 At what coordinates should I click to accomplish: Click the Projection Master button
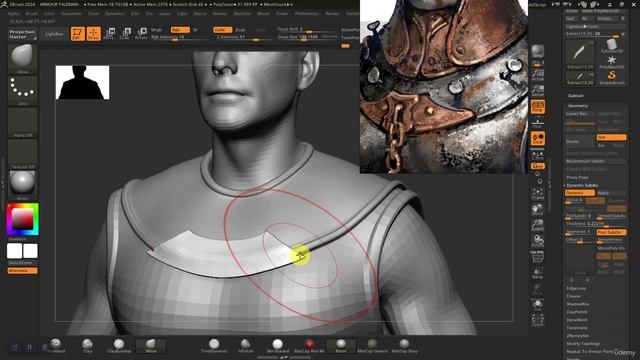point(22,34)
